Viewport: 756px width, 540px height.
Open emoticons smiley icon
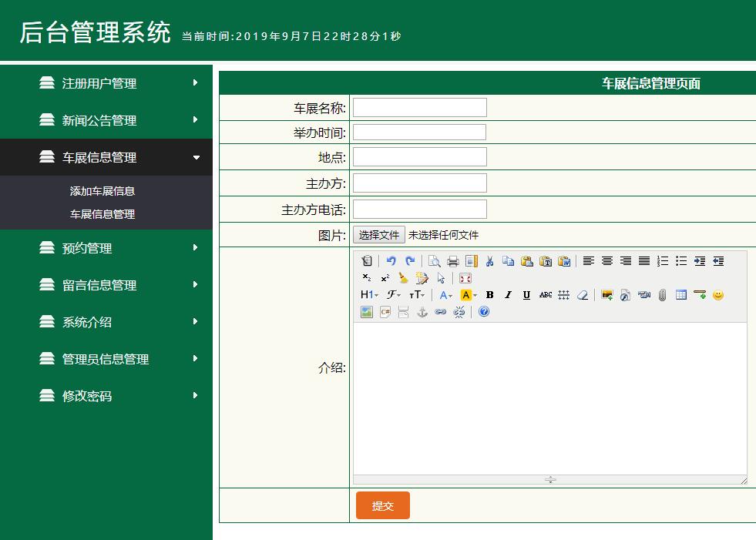tap(718, 295)
